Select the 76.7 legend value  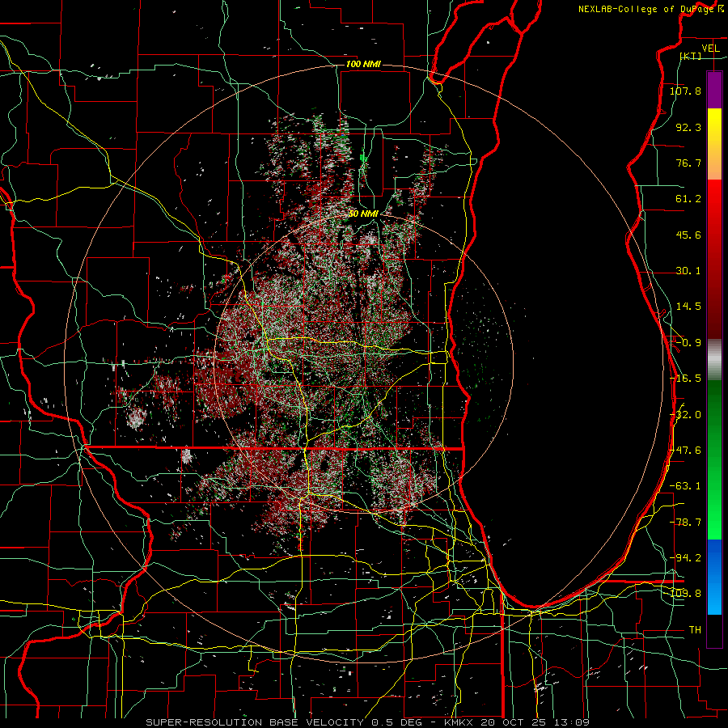[688, 163]
